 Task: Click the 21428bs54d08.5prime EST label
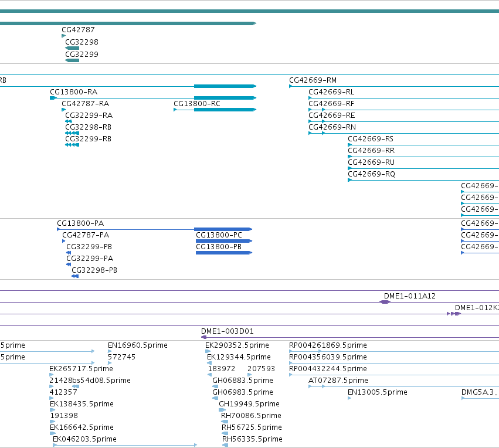click(90, 381)
